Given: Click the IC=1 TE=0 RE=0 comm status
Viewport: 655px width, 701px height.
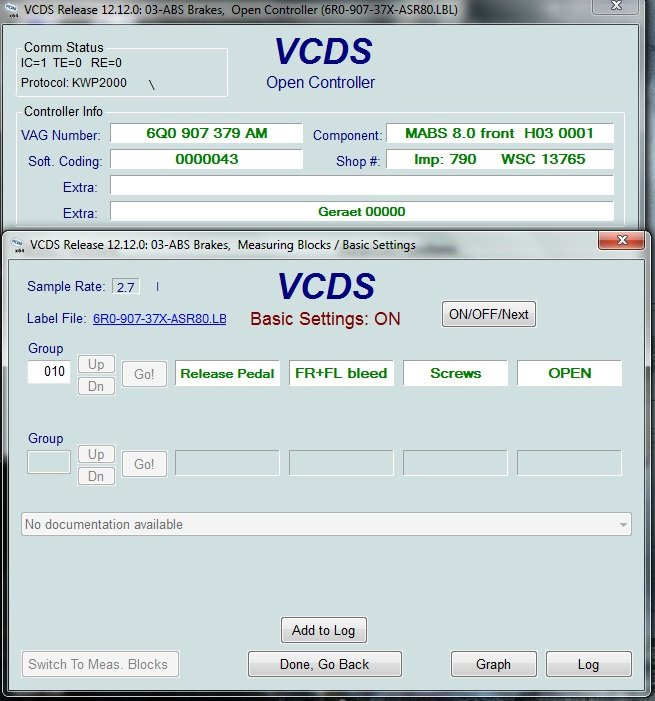Looking at the screenshot, I should click(71, 63).
